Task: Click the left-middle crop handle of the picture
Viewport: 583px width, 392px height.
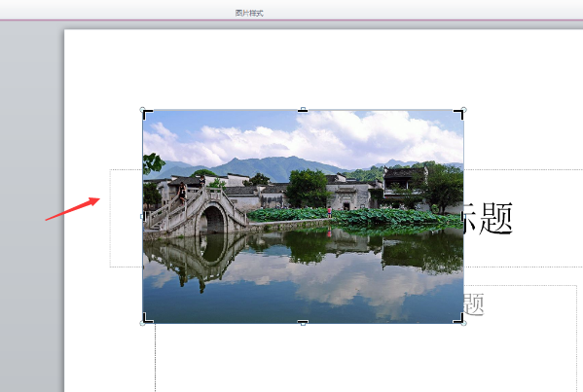Action: tap(143, 216)
